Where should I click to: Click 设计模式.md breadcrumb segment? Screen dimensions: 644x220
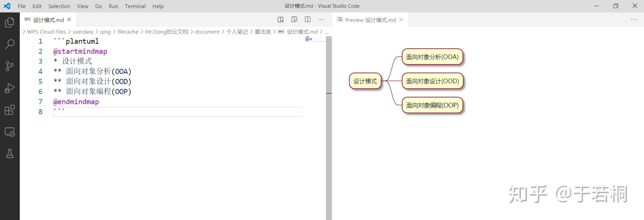(x=302, y=32)
